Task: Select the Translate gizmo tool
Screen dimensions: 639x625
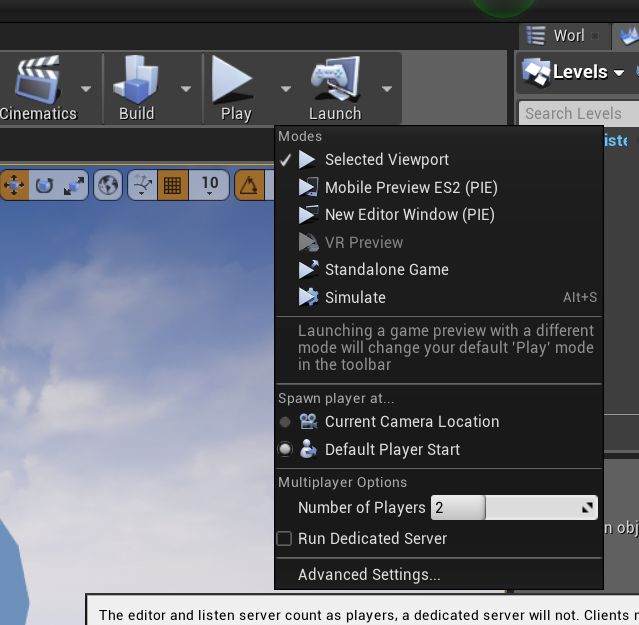Action: pyautogui.click(x=14, y=185)
